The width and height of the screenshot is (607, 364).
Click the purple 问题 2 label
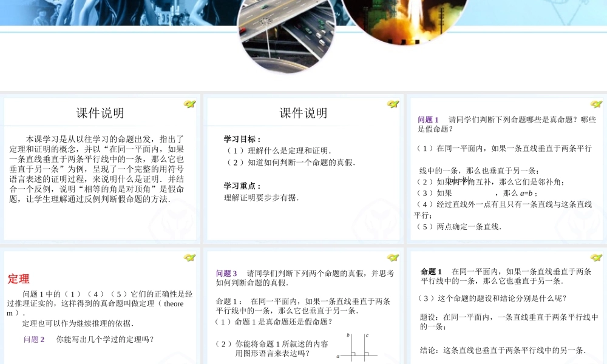click(x=33, y=340)
